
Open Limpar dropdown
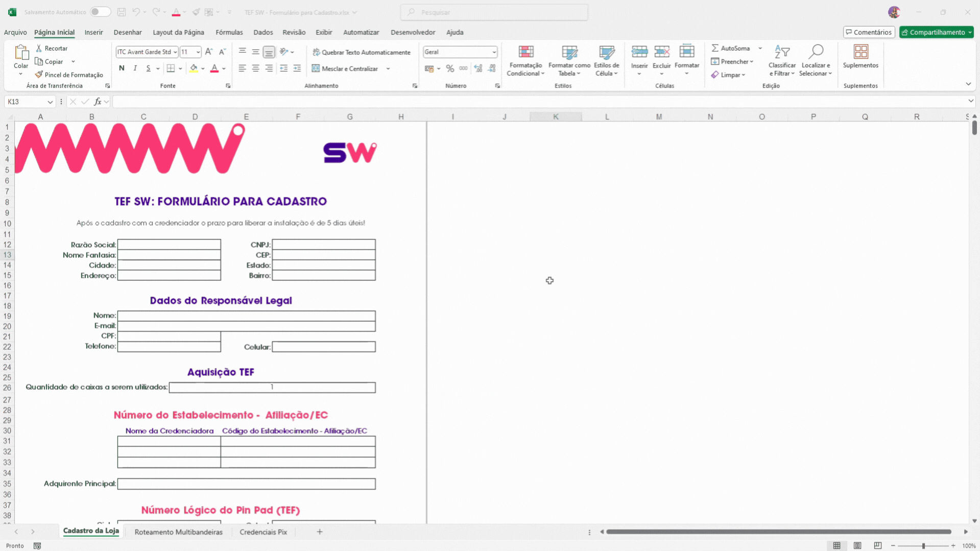click(x=728, y=75)
